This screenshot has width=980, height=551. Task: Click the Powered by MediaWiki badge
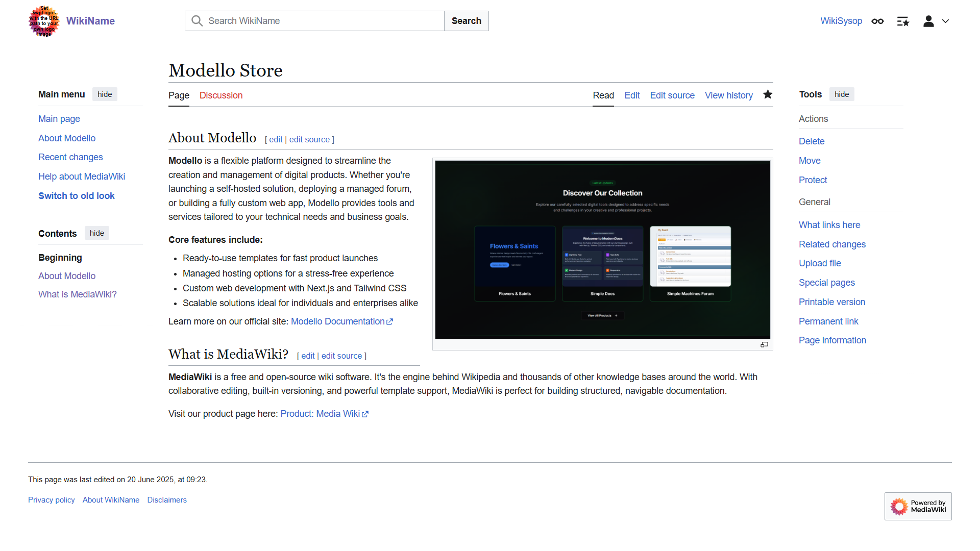(x=918, y=506)
